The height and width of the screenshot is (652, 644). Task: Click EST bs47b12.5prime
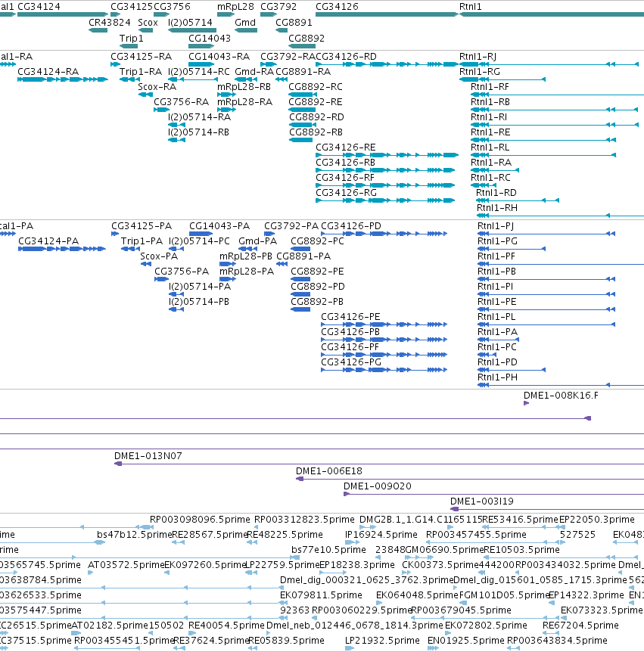click(x=135, y=534)
